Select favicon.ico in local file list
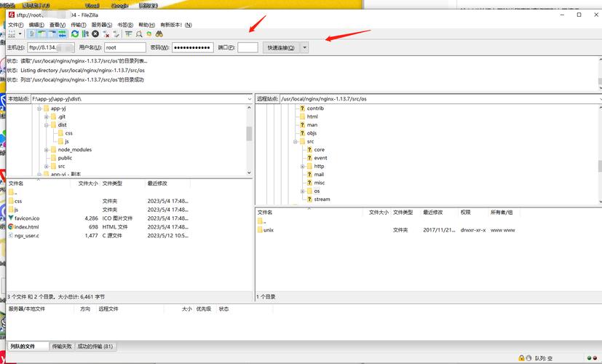The width and height of the screenshot is (602, 364). point(27,218)
